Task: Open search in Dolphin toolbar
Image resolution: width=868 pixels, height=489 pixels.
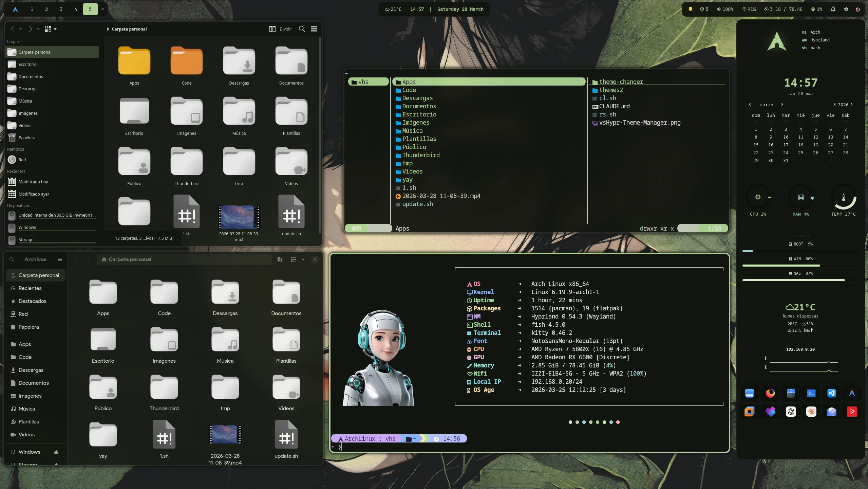Action: point(302,29)
